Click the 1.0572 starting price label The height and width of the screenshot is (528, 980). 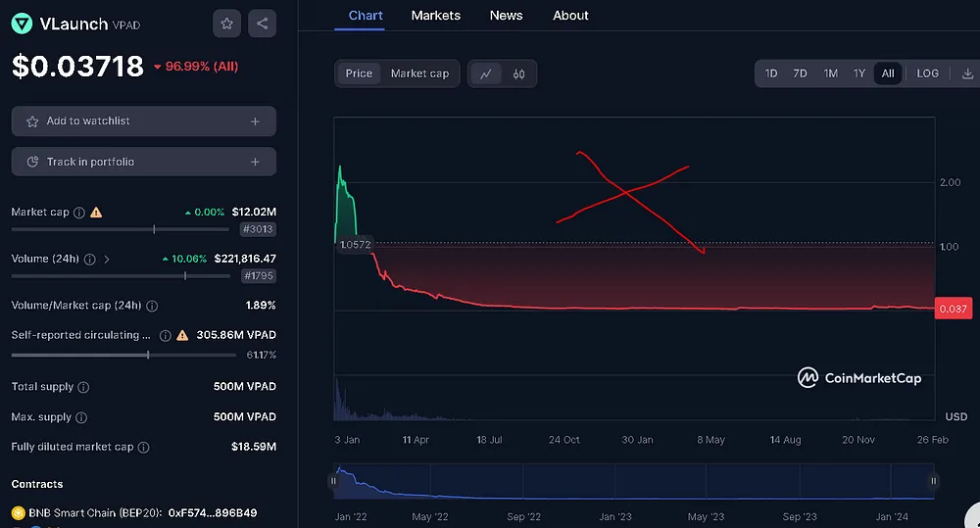(356, 245)
